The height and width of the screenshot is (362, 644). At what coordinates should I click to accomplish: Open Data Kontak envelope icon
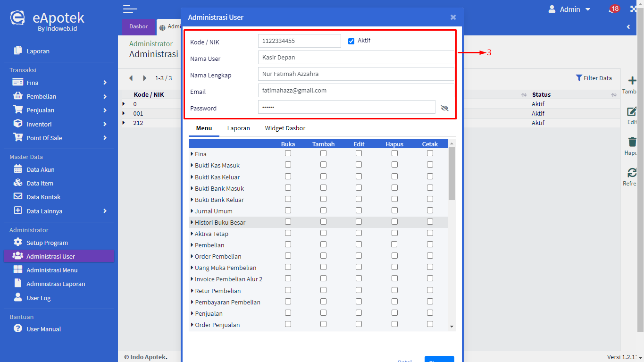[18, 197]
